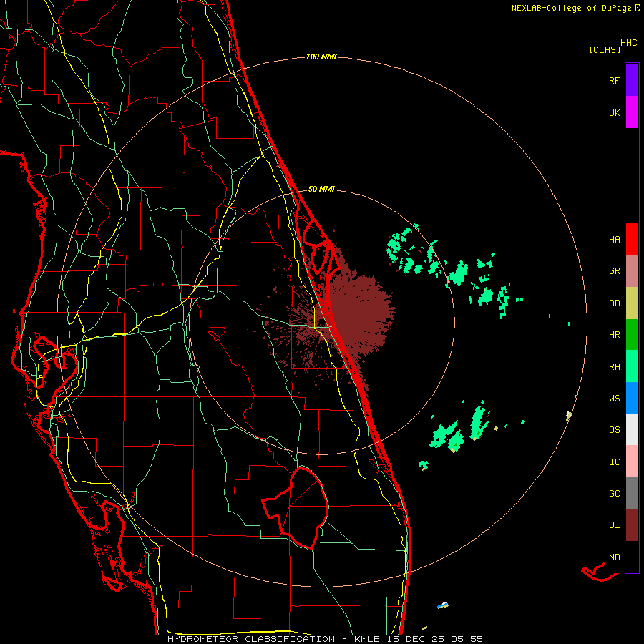
Task: Click the "100 NMI" range ring label
Action: [x=321, y=57]
